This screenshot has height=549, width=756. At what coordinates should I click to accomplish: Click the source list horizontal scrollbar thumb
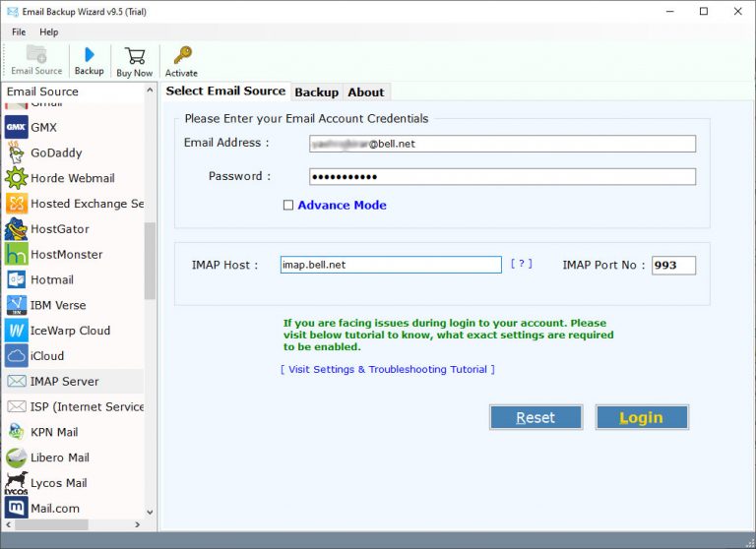coord(51,524)
